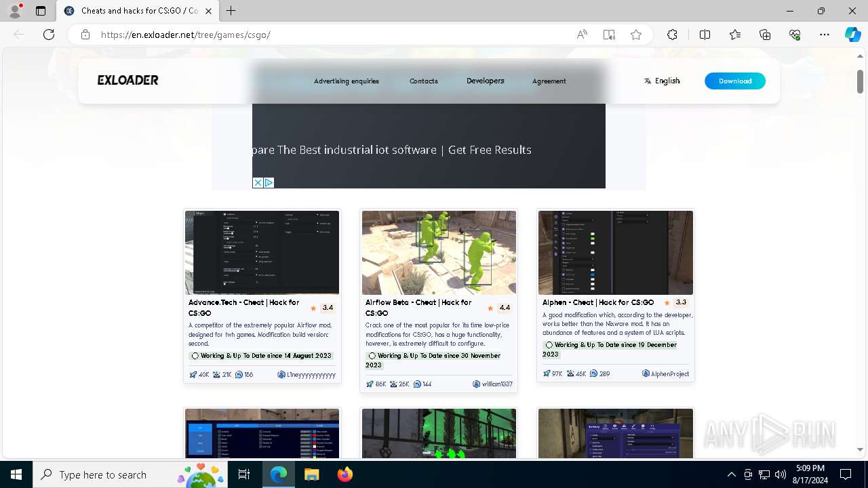Click the Edge profile avatar icon
This screenshot has width=868, height=488.
tap(15, 11)
